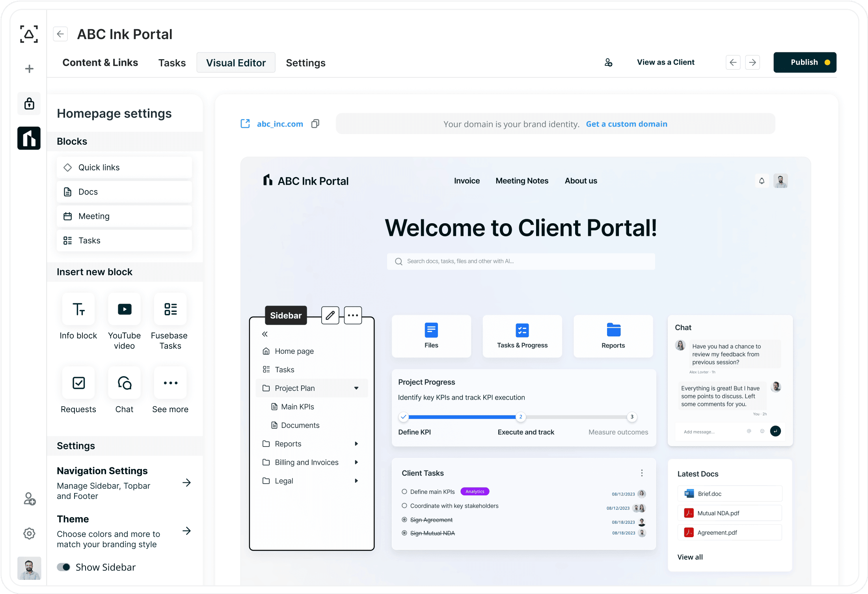Insert a YouTube video block

[124, 309]
